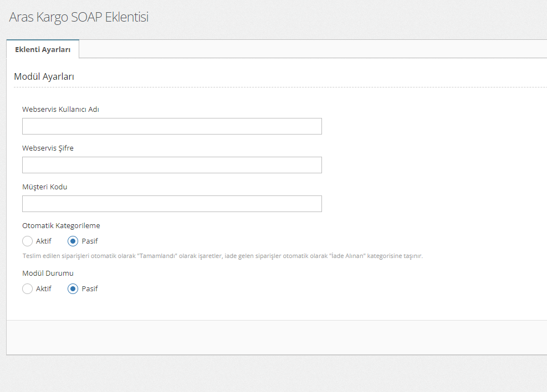547x392 pixels.
Task: Select the Müşteri Kodu input box
Action: tap(172, 204)
